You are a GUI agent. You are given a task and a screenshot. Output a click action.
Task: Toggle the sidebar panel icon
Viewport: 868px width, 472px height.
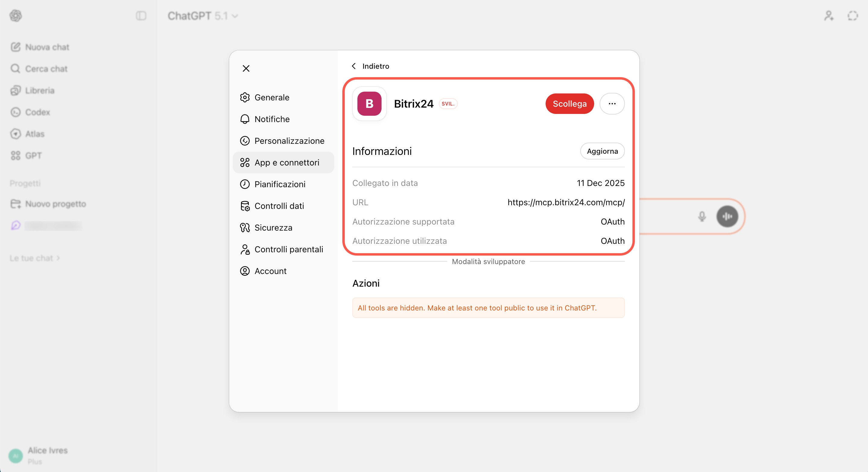pos(141,16)
